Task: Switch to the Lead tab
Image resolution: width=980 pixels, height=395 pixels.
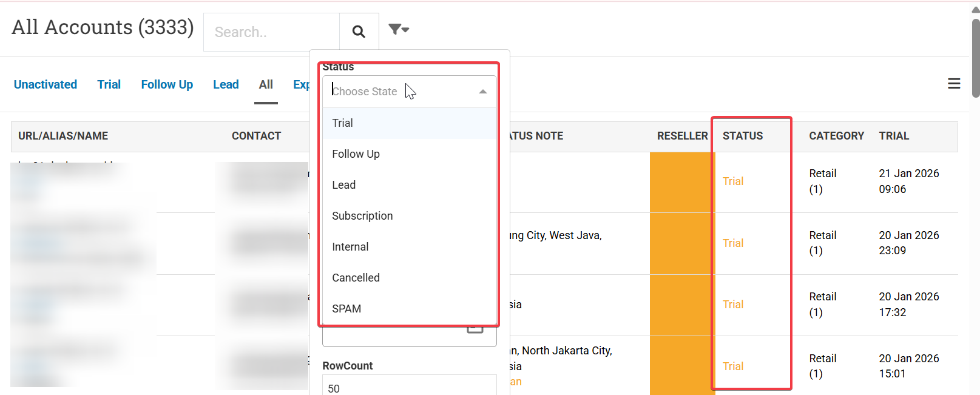Action: [226, 84]
